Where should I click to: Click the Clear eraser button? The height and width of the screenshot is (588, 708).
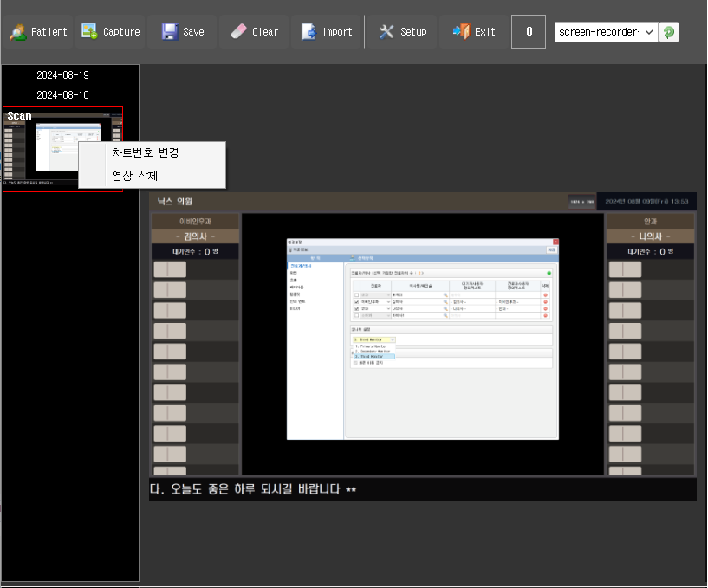[254, 32]
